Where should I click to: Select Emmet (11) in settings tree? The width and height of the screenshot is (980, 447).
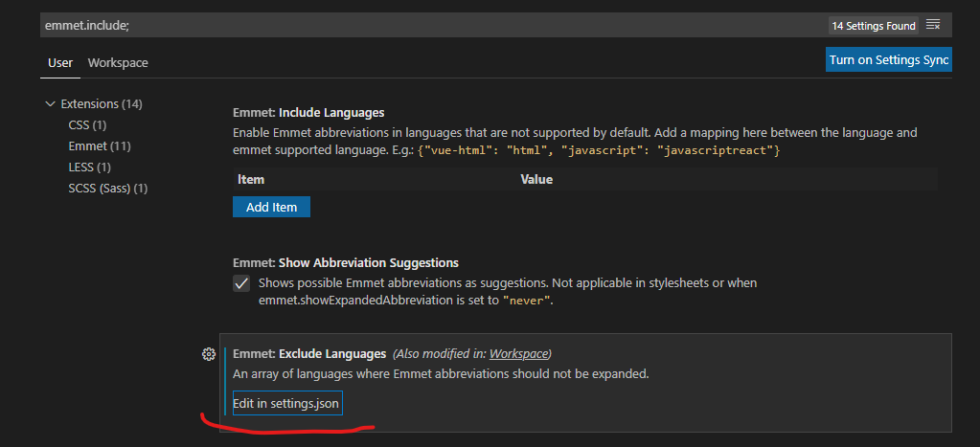pyautogui.click(x=100, y=146)
